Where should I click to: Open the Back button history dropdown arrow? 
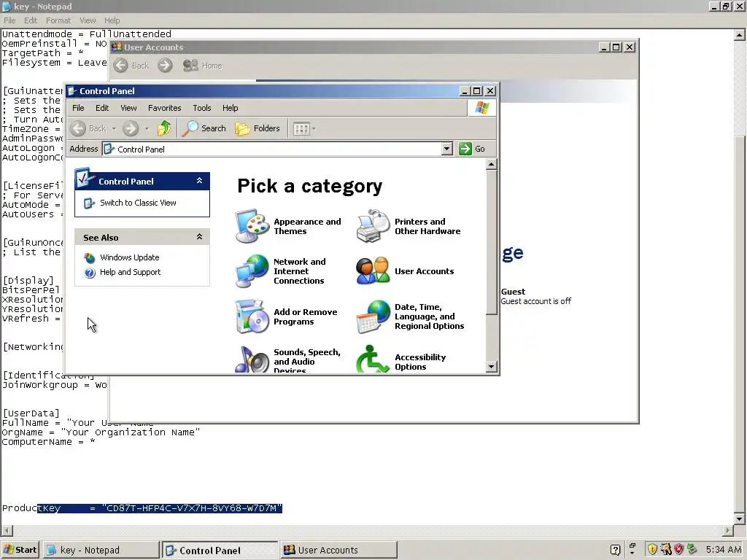click(x=114, y=128)
